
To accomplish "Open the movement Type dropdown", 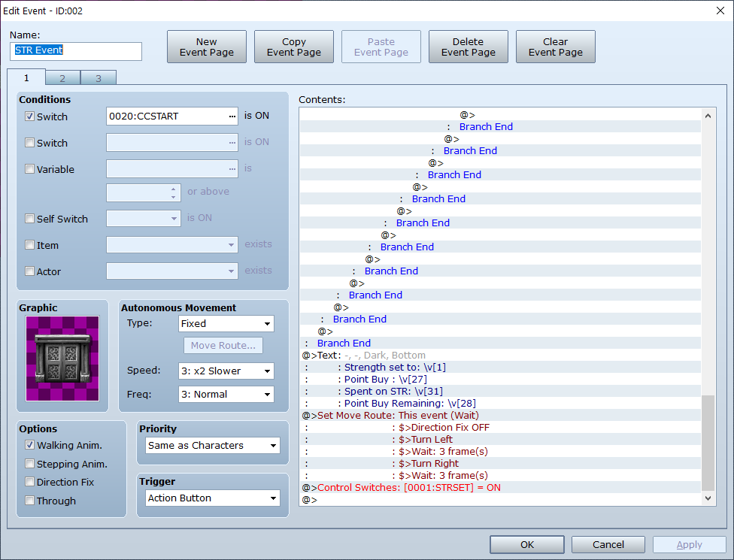I will pyautogui.click(x=226, y=324).
